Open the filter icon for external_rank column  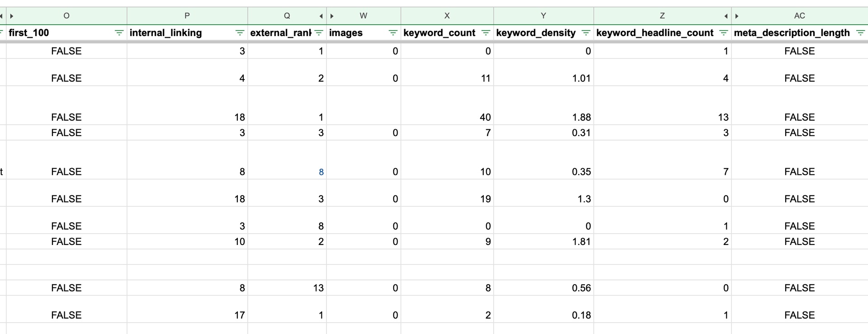(x=319, y=33)
